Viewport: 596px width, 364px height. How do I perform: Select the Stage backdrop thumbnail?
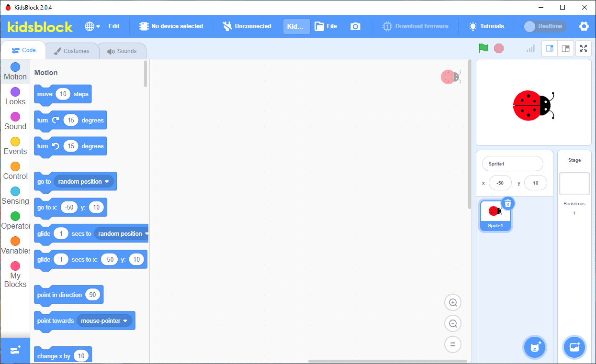tap(574, 184)
